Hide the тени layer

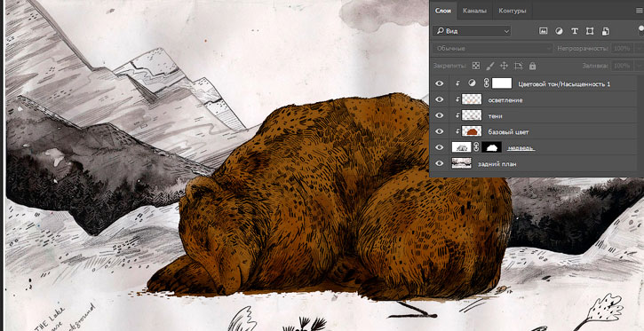tap(440, 115)
